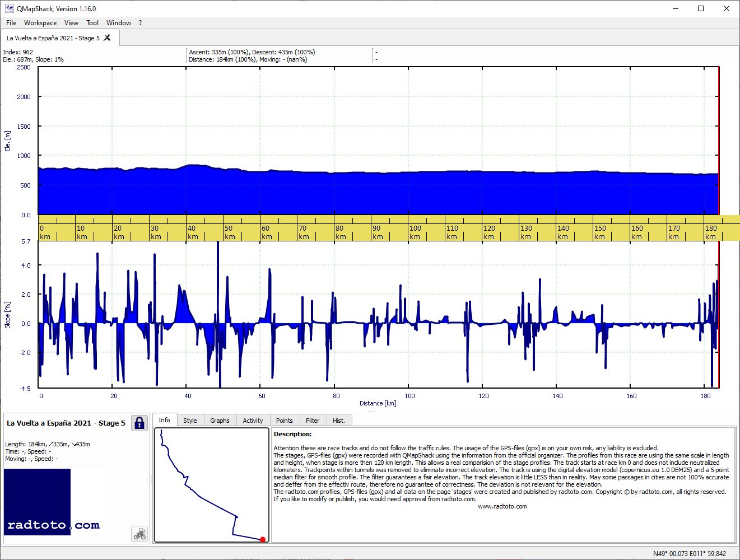Click the 100 km marker on yellow ruler
Screen dimensions: 740x560
tap(416, 228)
